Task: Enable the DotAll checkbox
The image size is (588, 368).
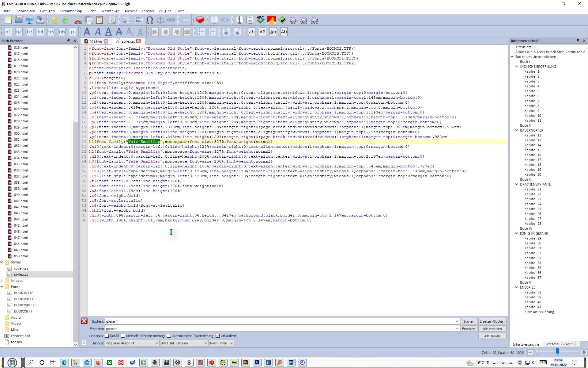Action: click(107, 336)
